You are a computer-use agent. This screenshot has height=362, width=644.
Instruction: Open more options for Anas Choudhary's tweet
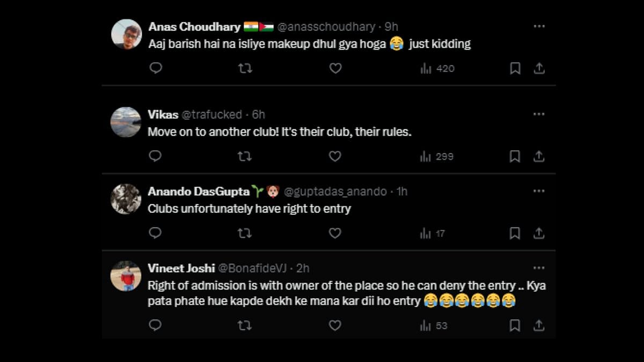(x=539, y=26)
